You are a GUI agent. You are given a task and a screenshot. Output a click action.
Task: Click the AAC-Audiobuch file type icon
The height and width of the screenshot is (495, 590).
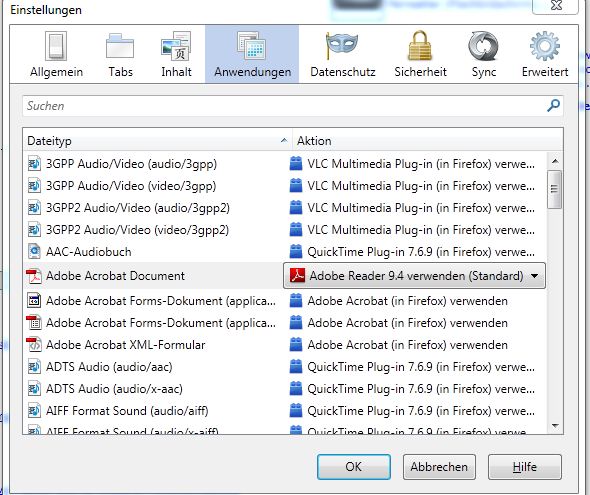34,252
